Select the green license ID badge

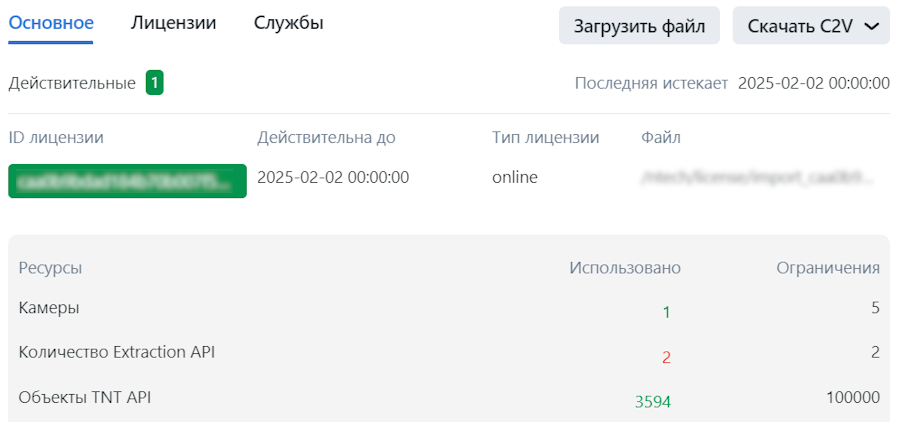click(x=127, y=180)
